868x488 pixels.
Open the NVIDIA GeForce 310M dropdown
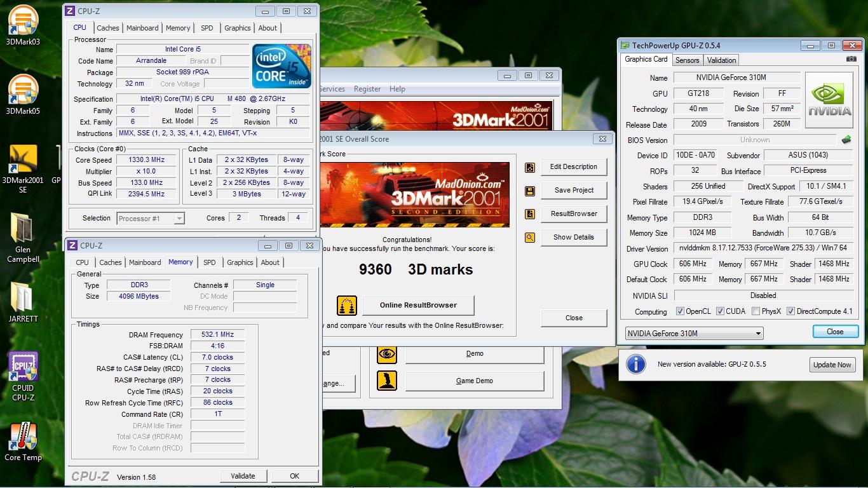pos(694,334)
